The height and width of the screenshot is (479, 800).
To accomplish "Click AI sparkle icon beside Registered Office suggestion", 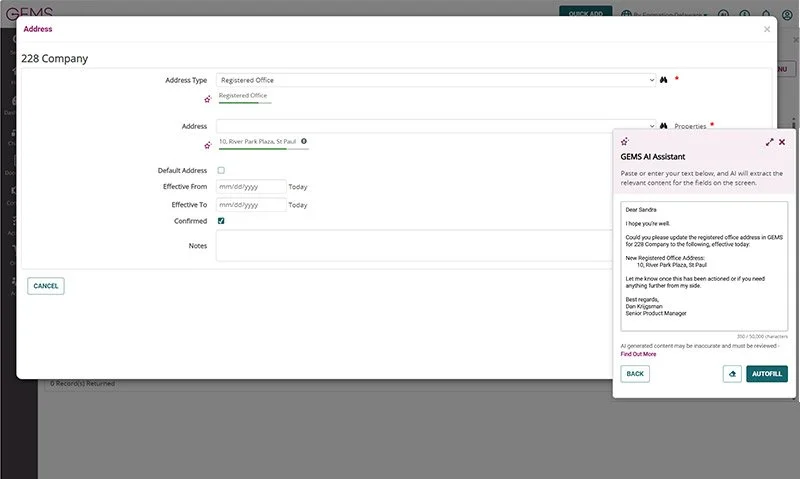I will [208, 99].
